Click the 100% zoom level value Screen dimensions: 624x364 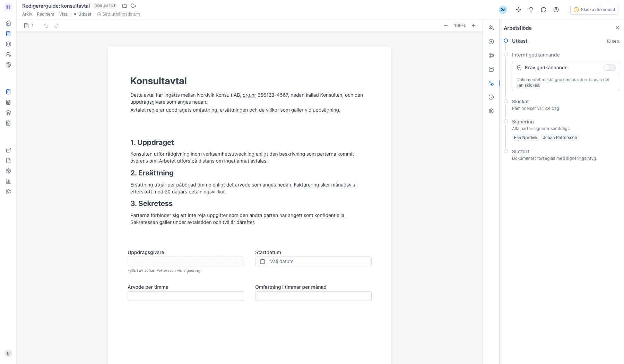460,26
